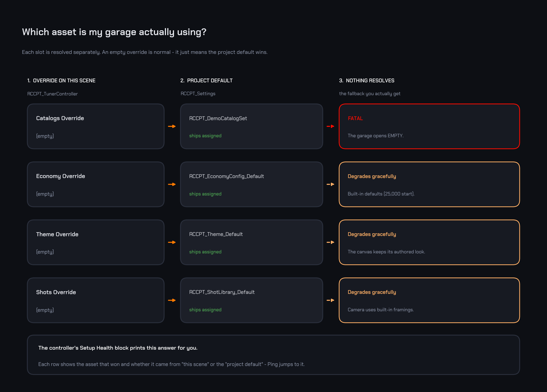Screen dimensions: 547x392
Task: Click the dashed arrow after RCCPT_EconomyConfig_Default
Action: click(330, 184)
